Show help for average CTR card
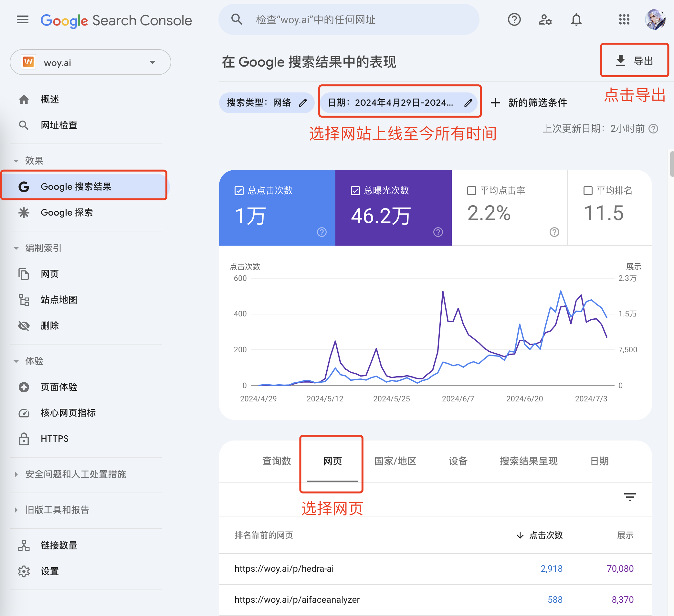 554,232
